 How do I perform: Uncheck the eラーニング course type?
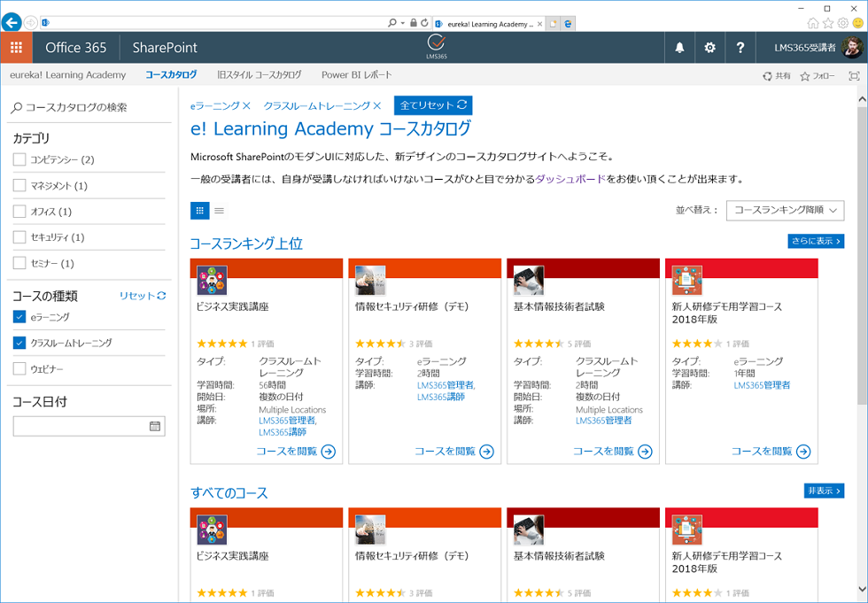(19, 317)
